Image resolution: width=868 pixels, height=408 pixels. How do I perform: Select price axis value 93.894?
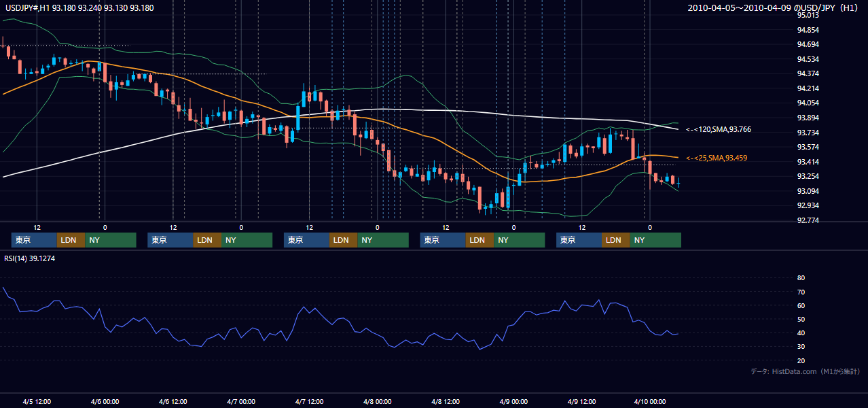coord(807,118)
